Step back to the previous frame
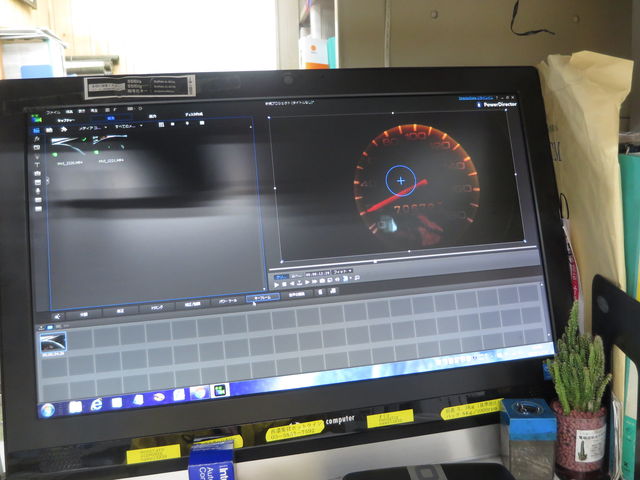Viewport: 640px width, 480px height. (292, 284)
